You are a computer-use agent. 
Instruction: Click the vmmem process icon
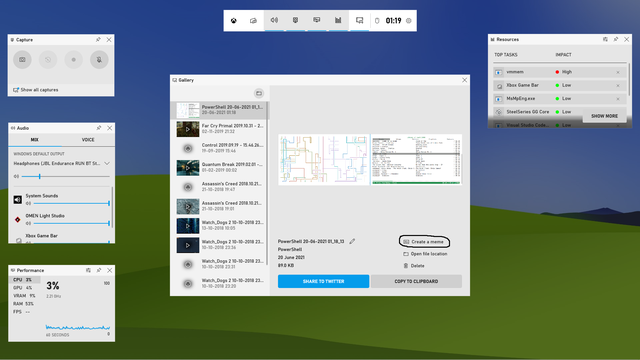[498, 72]
